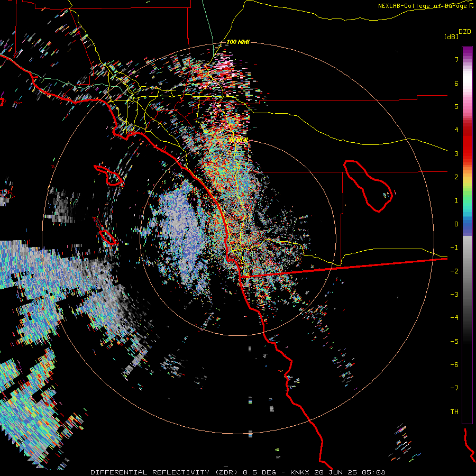
Task: Click the -3 dB scale label
Action: click(x=454, y=295)
